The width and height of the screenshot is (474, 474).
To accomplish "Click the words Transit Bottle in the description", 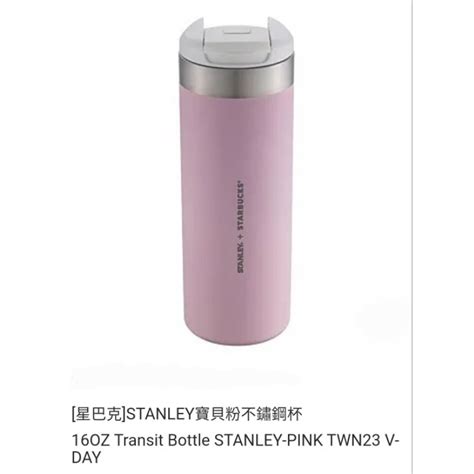I will [162, 441].
